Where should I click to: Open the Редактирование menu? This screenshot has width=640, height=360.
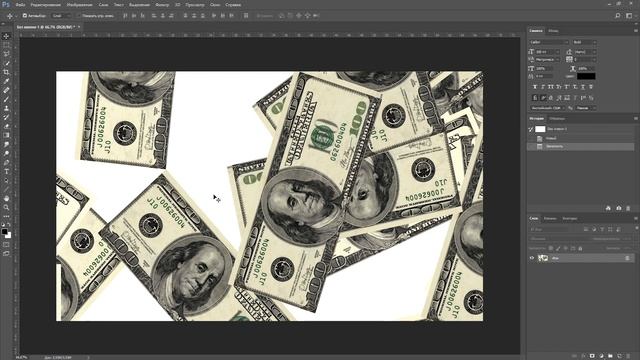coord(45,5)
